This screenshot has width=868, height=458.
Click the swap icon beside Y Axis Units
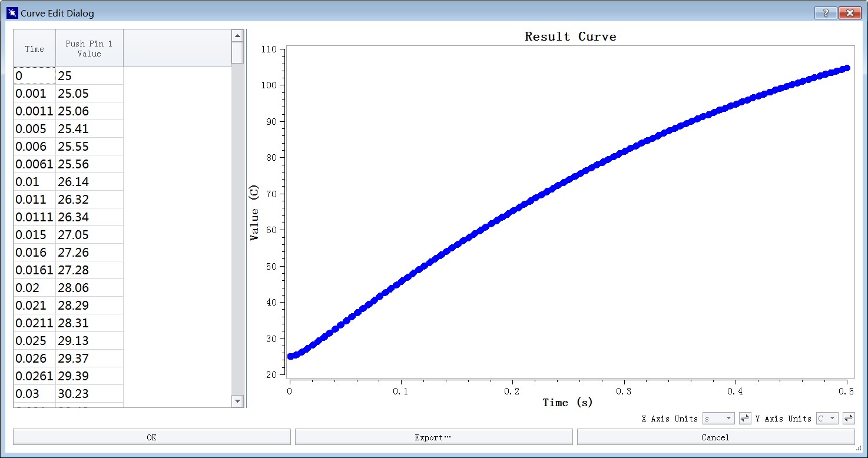point(849,418)
